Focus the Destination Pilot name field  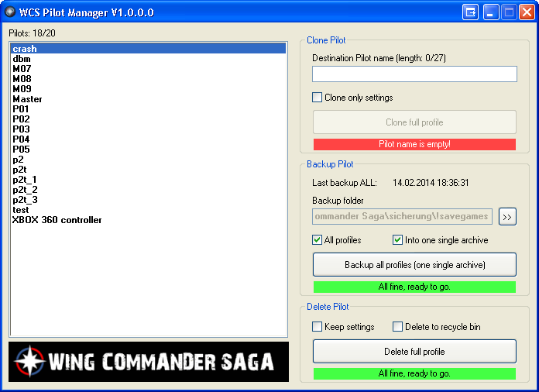414,74
